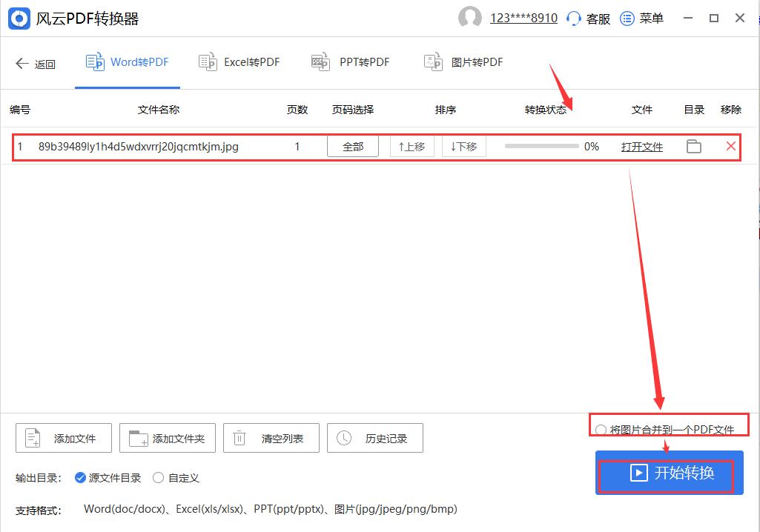
Task: Switch to the Word转PDF tab icon
Action: (x=95, y=62)
